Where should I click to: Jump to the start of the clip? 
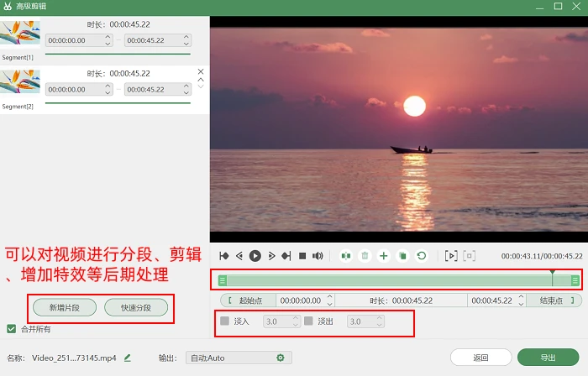224,256
